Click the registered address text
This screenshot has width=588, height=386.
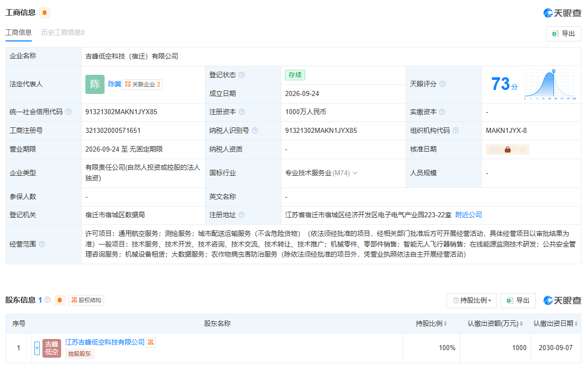coord(368,215)
